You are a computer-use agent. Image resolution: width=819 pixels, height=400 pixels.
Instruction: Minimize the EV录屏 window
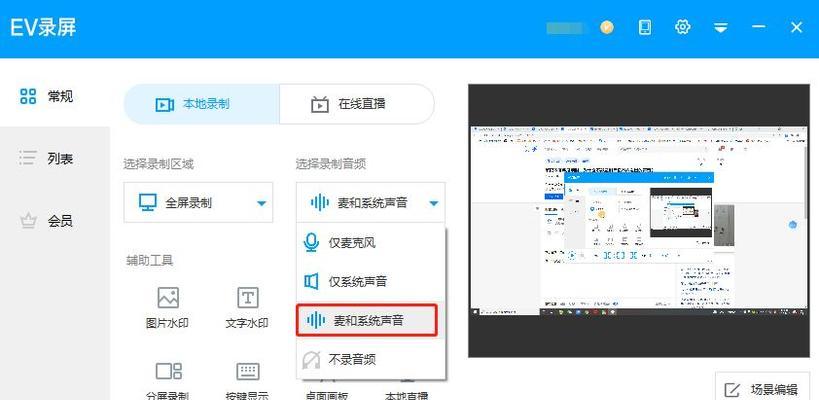tap(759, 27)
